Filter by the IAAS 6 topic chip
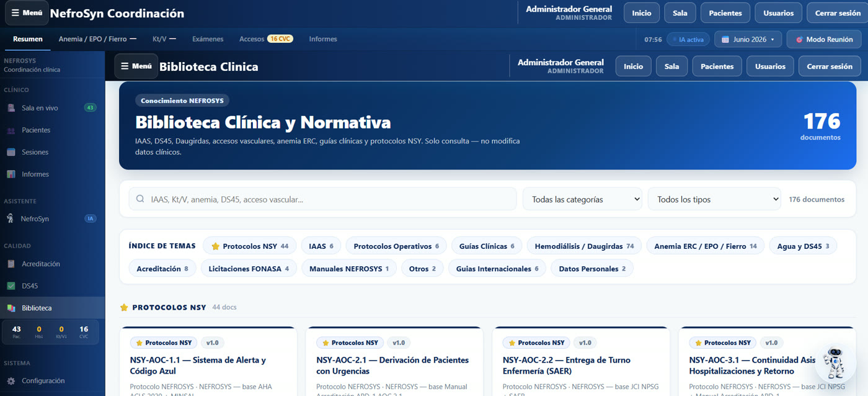Viewport: 868px width, 396px height. pyautogui.click(x=321, y=246)
